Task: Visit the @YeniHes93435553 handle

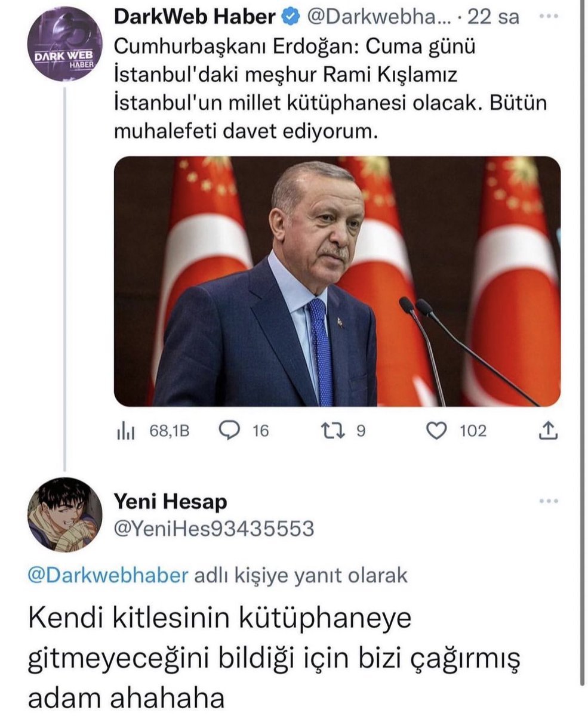Action: [213, 528]
